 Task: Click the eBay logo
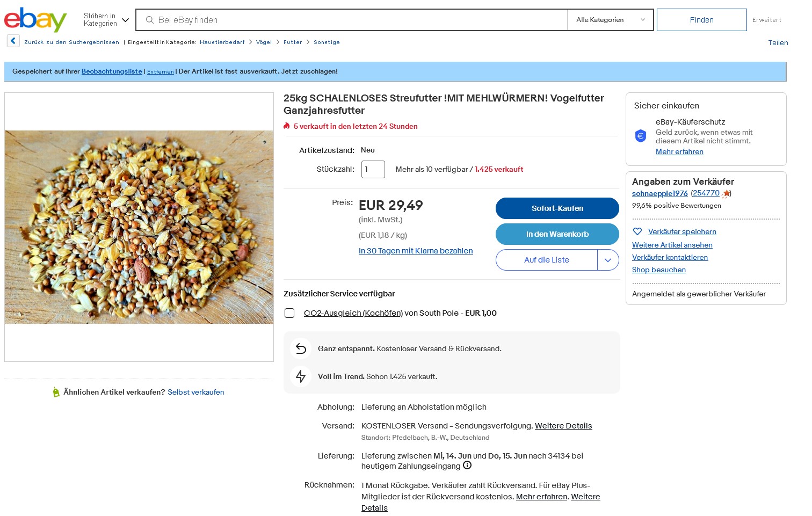click(x=35, y=20)
